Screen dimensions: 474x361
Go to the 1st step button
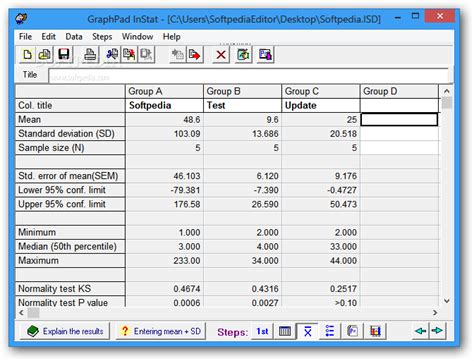tap(262, 331)
